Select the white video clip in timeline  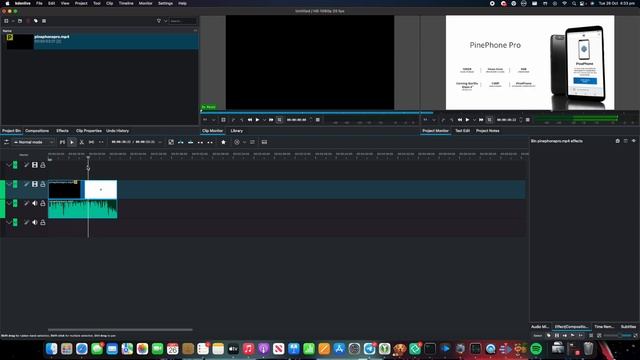(x=101, y=189)
